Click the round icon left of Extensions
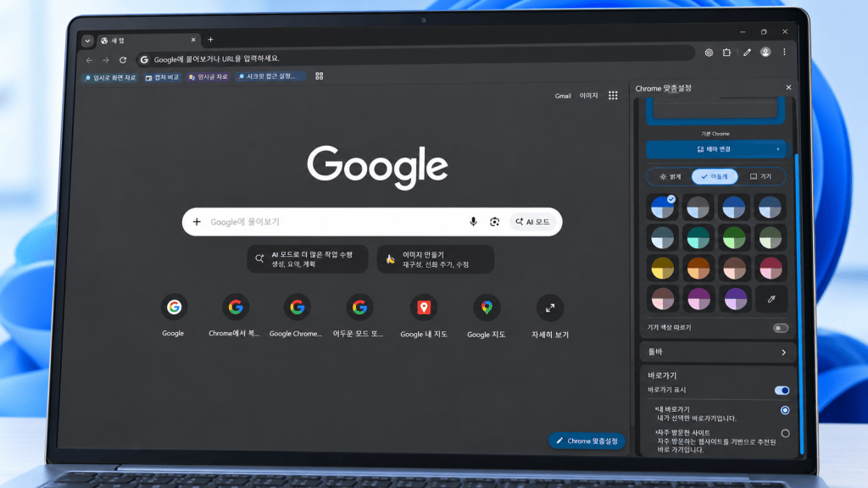 coord(709,53)
